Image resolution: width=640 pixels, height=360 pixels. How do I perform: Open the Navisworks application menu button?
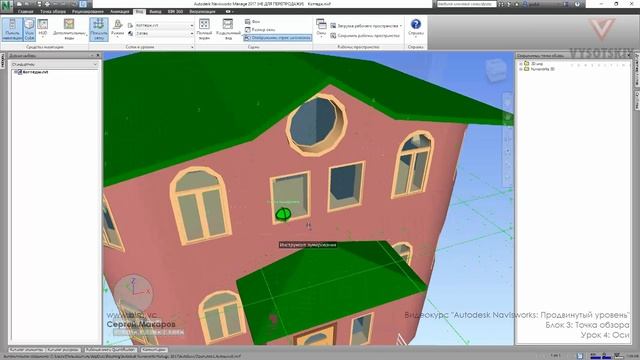[7, 6]
